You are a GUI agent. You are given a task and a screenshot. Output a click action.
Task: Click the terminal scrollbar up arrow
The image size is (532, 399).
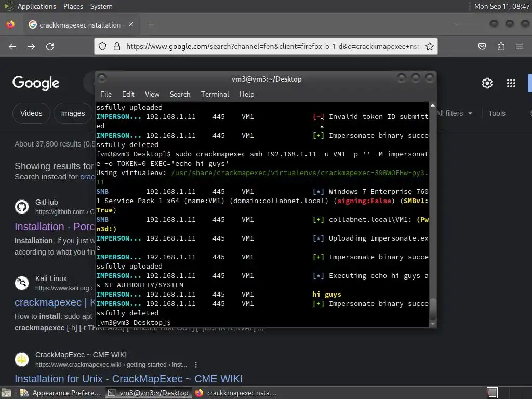click(x=433, y=106)
